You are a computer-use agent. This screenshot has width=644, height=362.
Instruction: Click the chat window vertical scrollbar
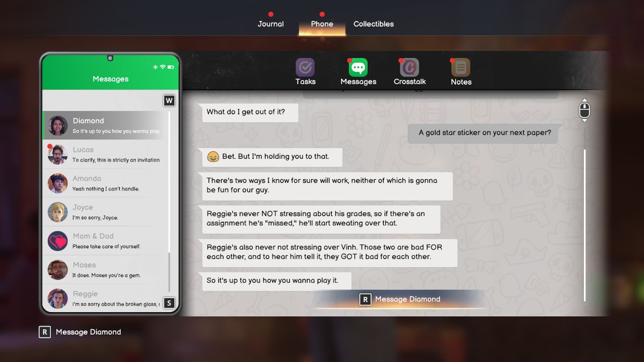(584, 225)
